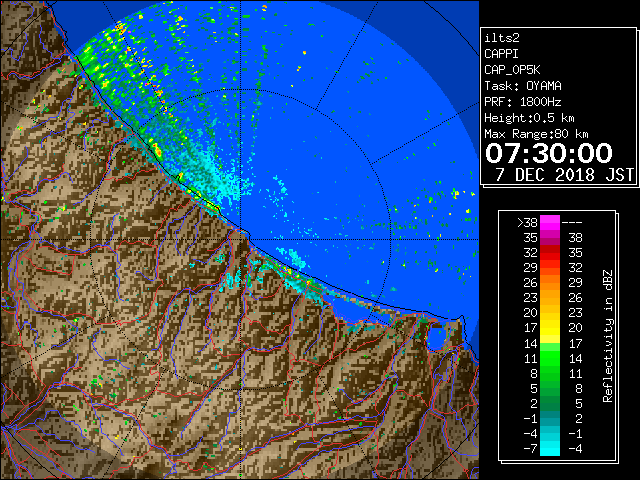The width and height of the screenshot is (640, 480).
Task: Click the Height:0.5 km text
Action: pos(529,118)
